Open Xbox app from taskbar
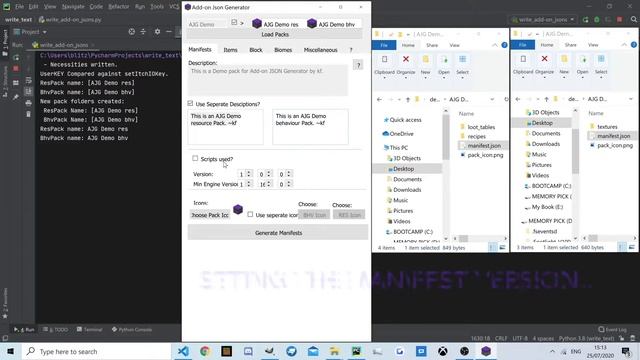Viewport: 640px width, 360px height. click(x=442, y=351)
